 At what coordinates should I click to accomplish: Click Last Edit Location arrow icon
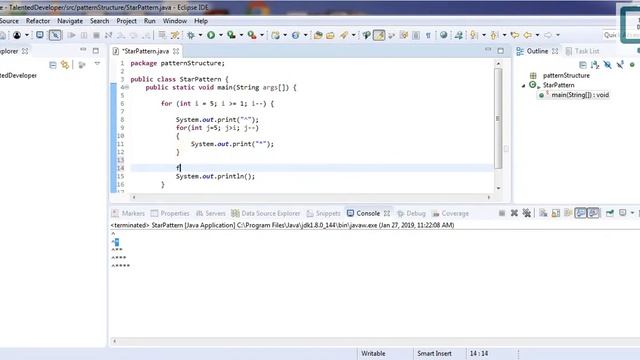[x=515, y=36]
